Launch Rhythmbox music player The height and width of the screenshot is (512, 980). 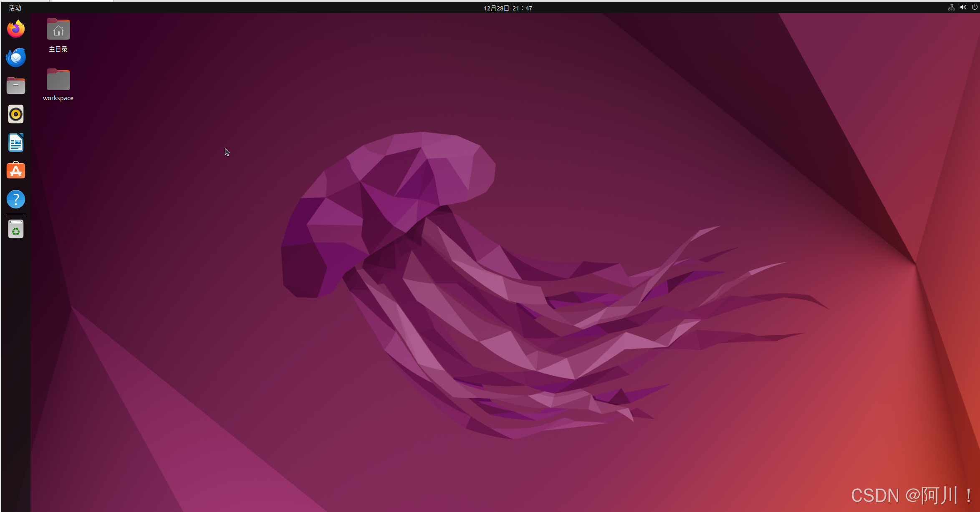[16, 114]
